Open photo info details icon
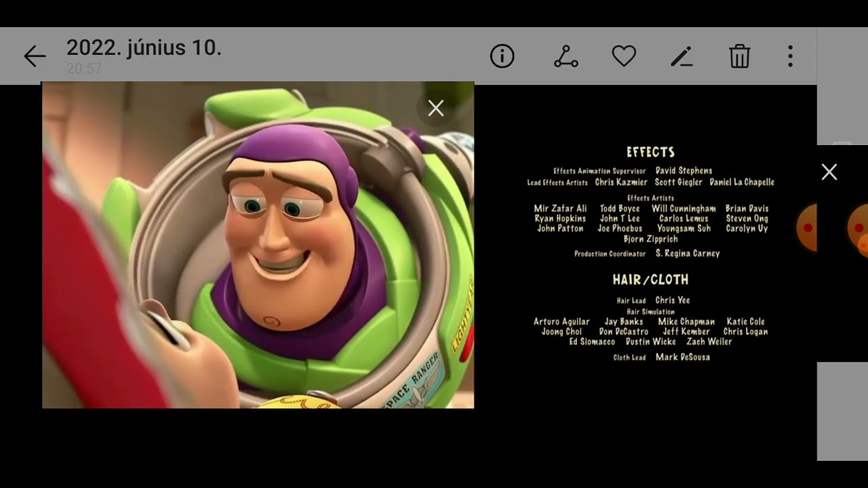The image size is (868, 488). click(x=502, y=56)
